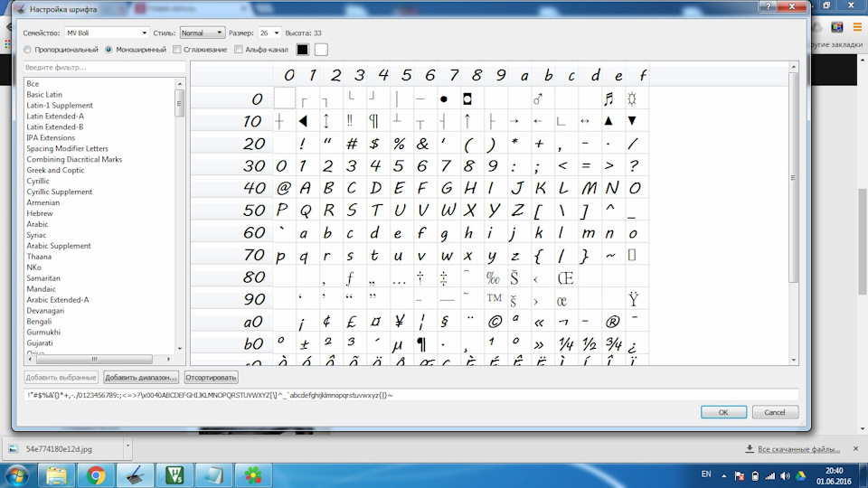868x488 pixels.
Task: Select the left-right arrow glyph
Action: [x=585, y=121]
